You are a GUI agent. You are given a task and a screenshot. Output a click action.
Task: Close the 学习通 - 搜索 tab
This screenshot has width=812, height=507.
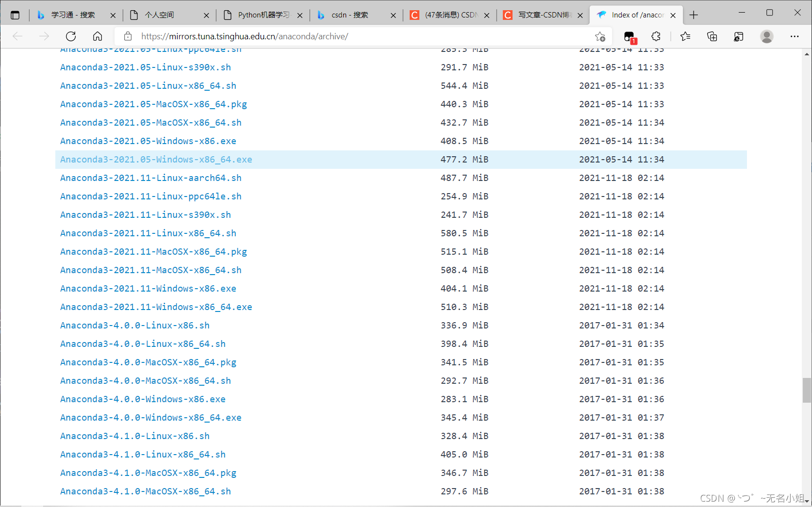(x=113, y=16)
